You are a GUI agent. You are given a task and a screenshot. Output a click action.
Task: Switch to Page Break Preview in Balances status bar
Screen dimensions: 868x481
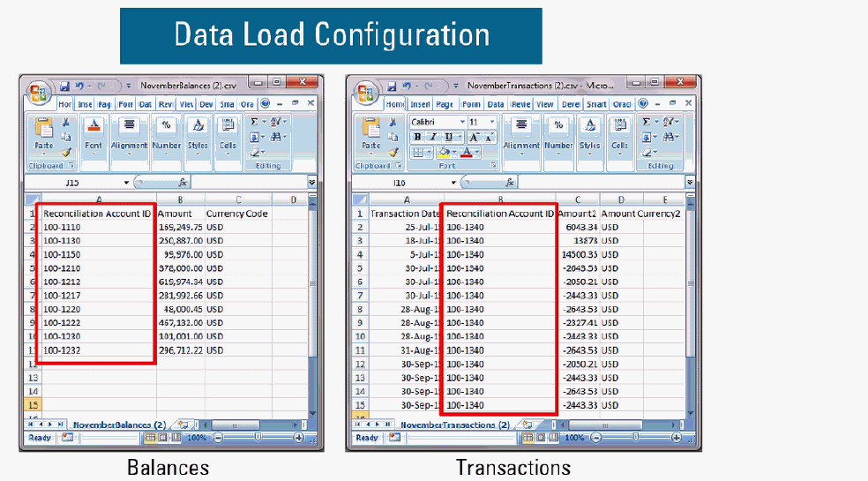click(x=176, y=438)
